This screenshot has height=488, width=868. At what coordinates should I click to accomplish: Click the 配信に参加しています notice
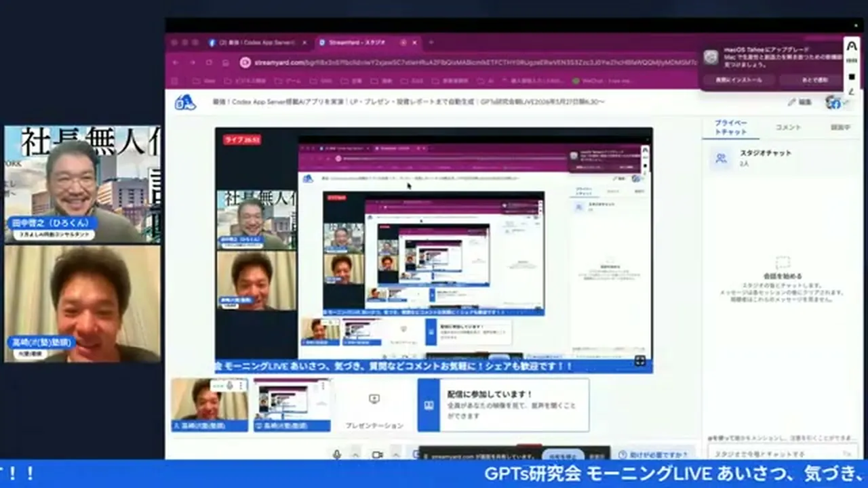503,405
